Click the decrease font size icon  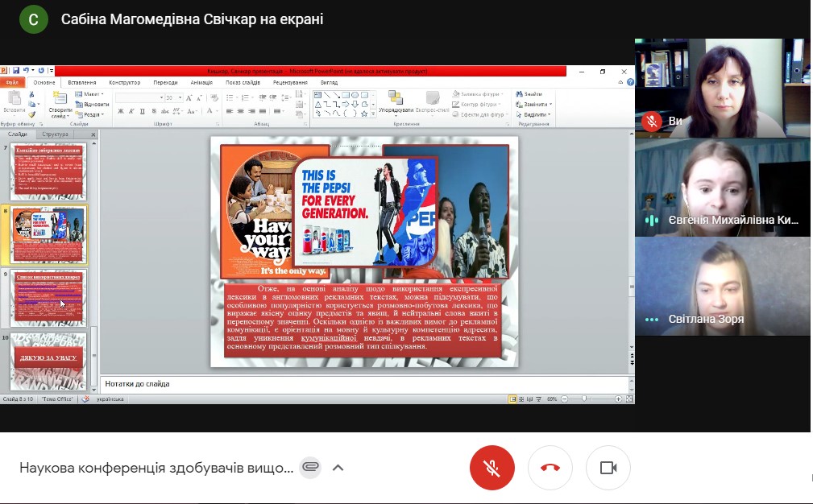[199, 98]
